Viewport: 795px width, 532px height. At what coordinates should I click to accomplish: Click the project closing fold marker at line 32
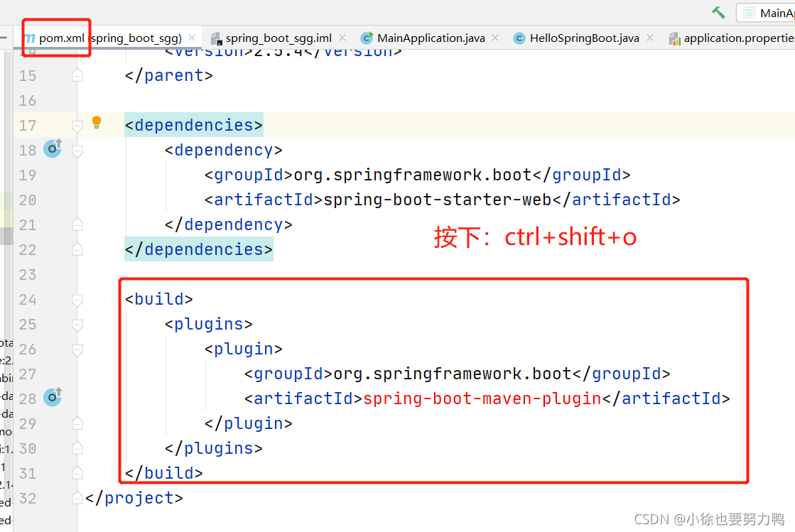[77, 498]
